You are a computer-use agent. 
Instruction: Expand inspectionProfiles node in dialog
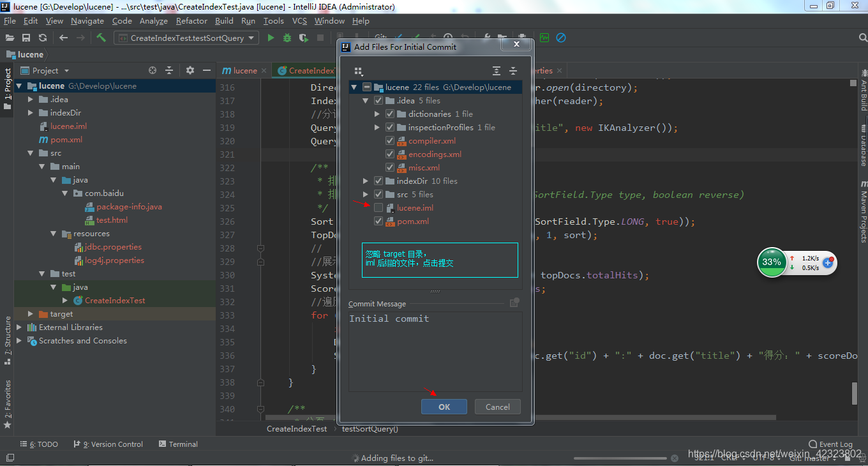(377, 127)
